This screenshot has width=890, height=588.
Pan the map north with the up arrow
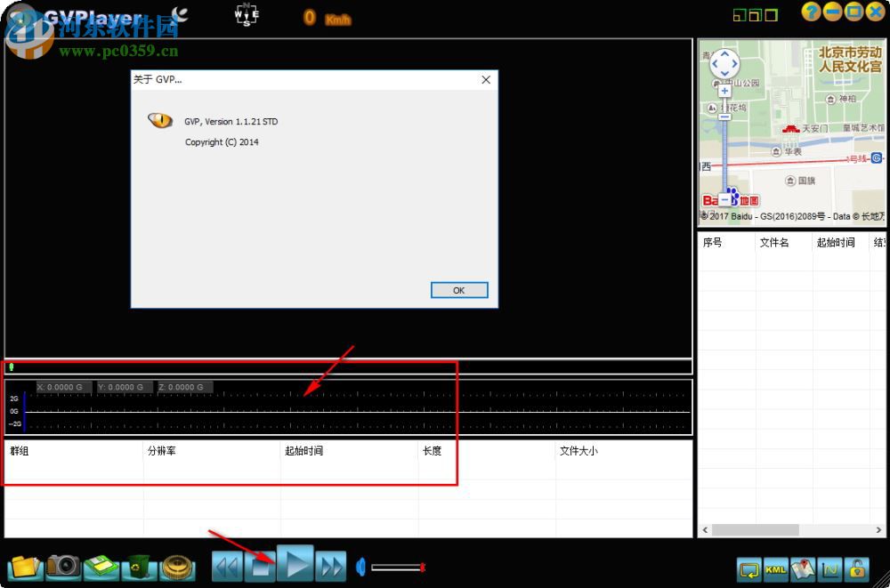(724, 53)
